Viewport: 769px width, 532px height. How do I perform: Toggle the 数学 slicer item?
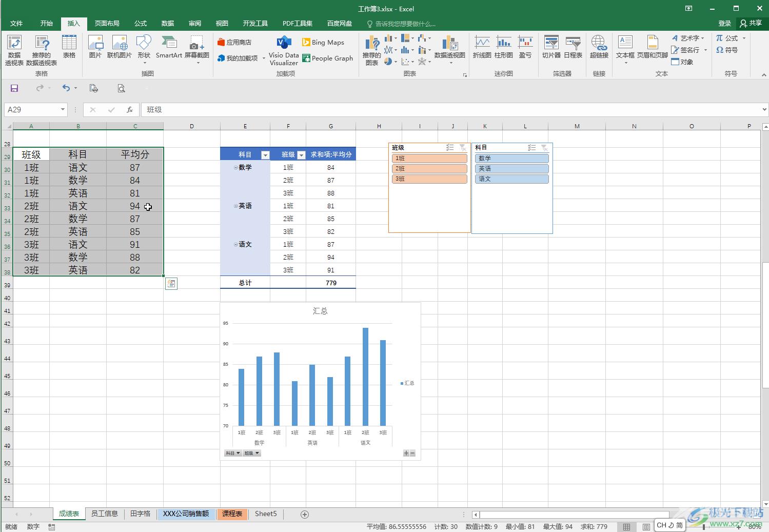point(511,159)
